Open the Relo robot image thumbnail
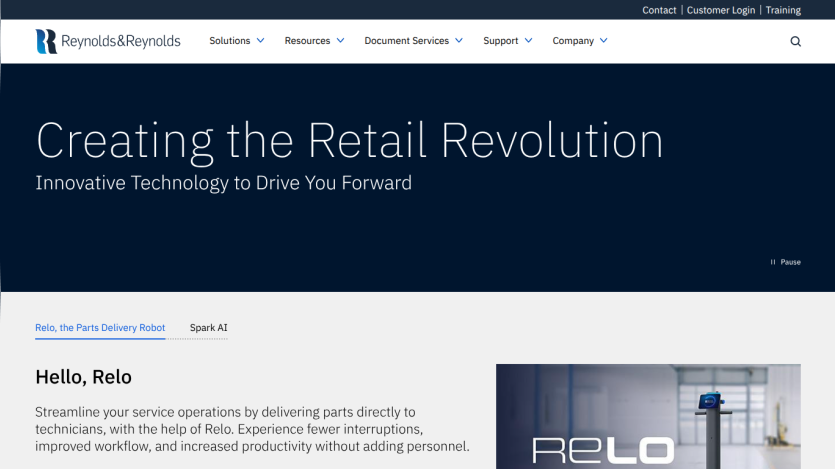 click(648, 416)
